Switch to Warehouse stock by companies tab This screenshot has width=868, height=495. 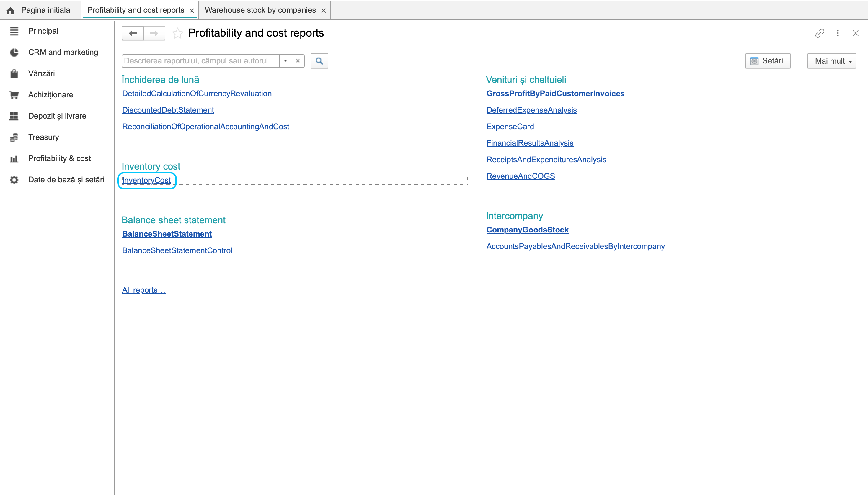pos(260,10)
